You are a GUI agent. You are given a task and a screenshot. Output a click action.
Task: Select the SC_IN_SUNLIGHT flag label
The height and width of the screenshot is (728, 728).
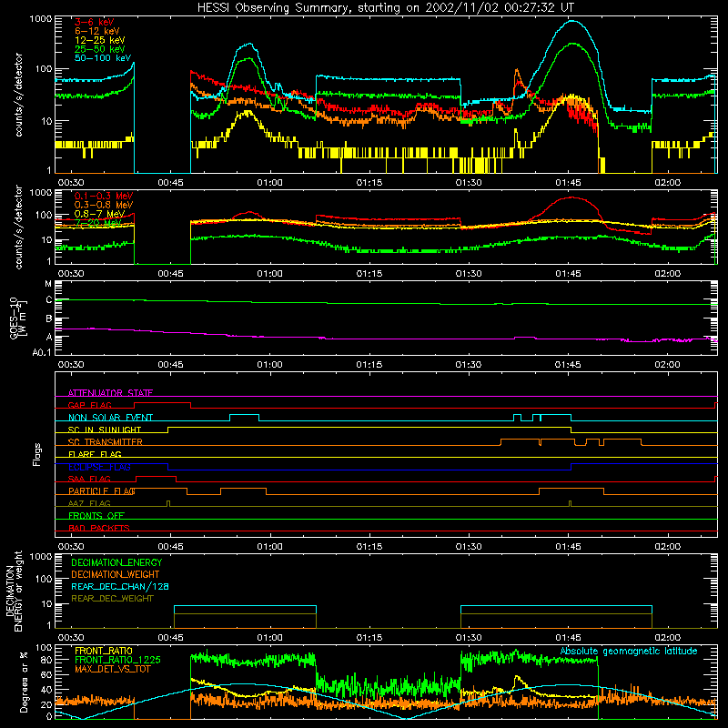click(105, 430)
